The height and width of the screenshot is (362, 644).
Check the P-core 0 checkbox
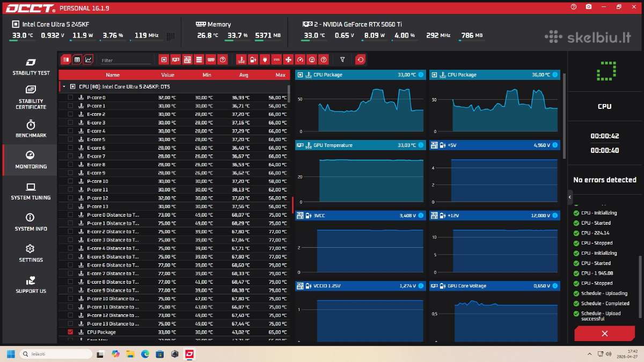pos(70,98)
